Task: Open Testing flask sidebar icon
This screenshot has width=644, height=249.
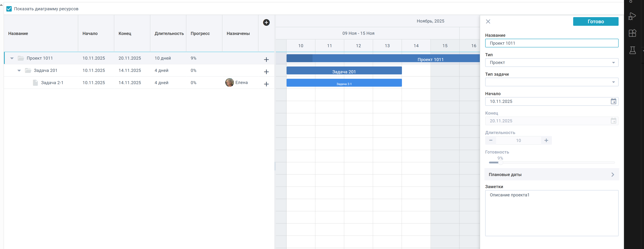Action: (632, 50)
